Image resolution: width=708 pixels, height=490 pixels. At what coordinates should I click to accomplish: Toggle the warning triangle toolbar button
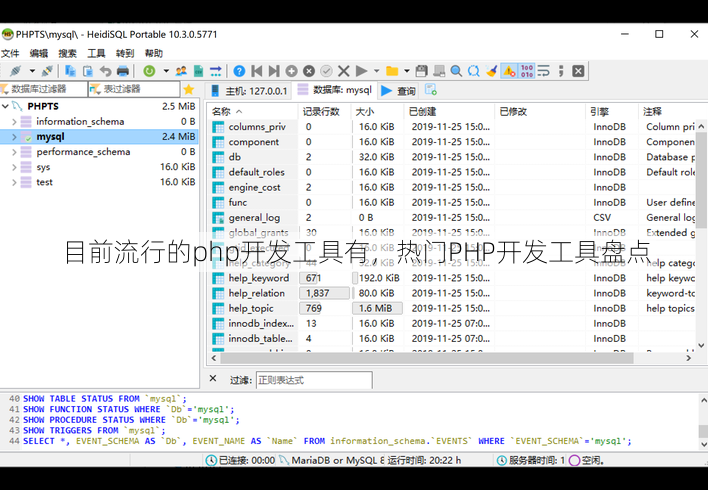coord(509,71)
